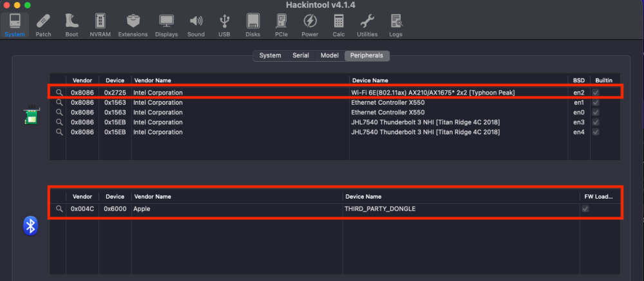Open the System toolbar section

tap(15, 26)
